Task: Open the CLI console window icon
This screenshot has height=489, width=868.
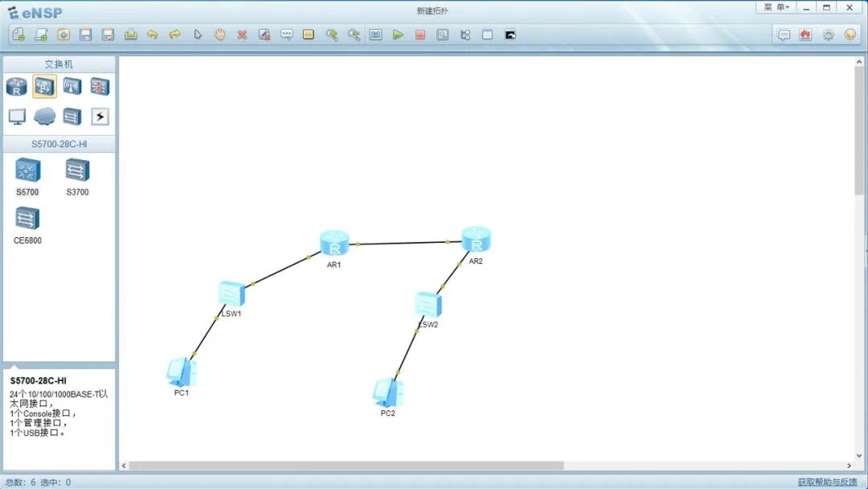Action: (510, 35)
